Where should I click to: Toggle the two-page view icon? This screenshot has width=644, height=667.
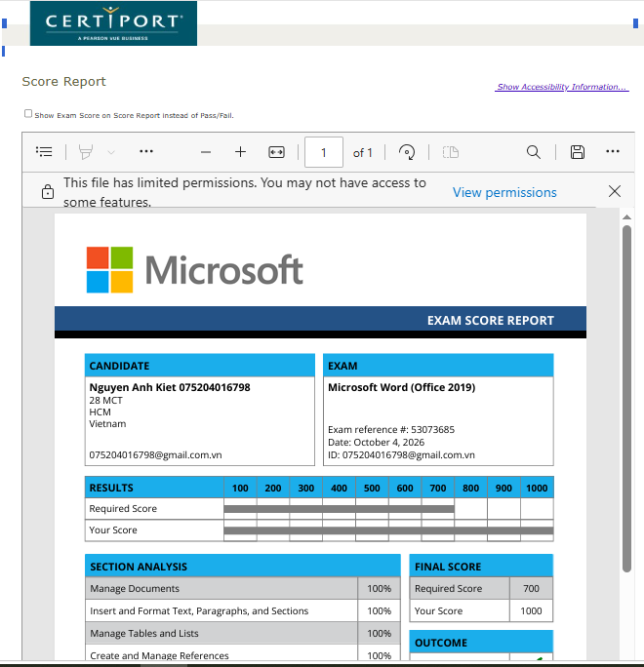451,152
